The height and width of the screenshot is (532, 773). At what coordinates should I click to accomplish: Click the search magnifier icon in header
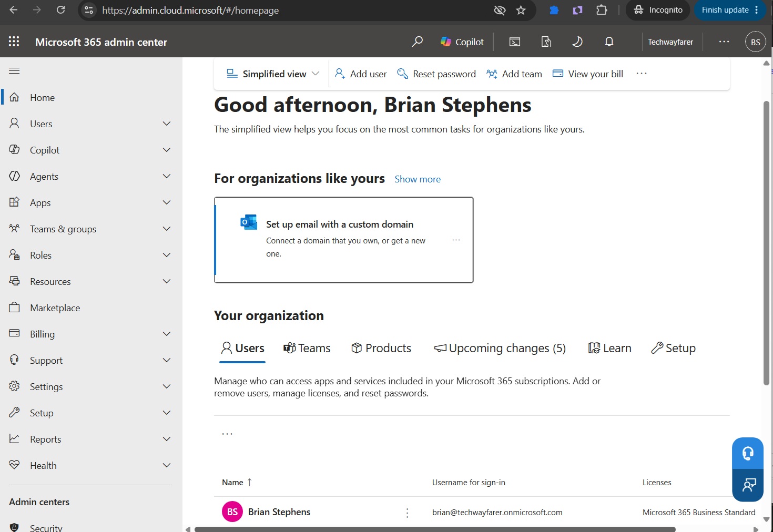[x=417, y=42]
